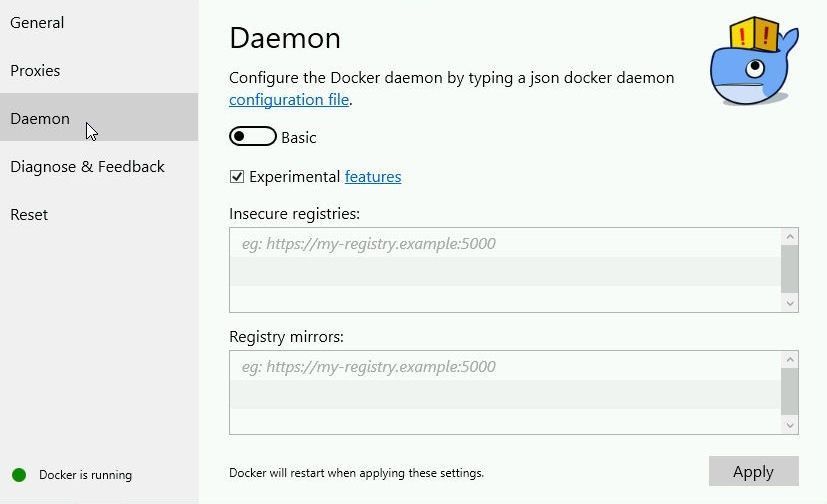827x504 pixels.
Task: Uncheck the Experimental checkbox
Action: 237,177
